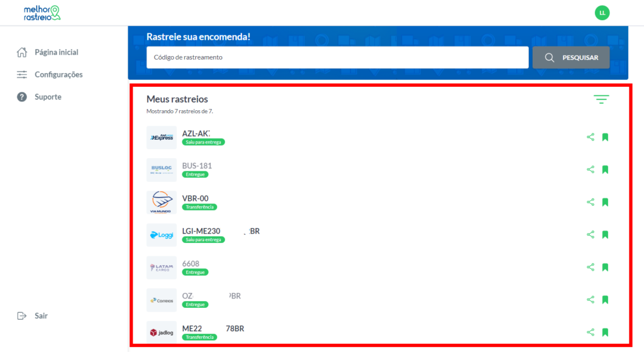This screenshot has height=352, width=644.
Task: Click the Entregue badge under 6608
Action: 195,272
